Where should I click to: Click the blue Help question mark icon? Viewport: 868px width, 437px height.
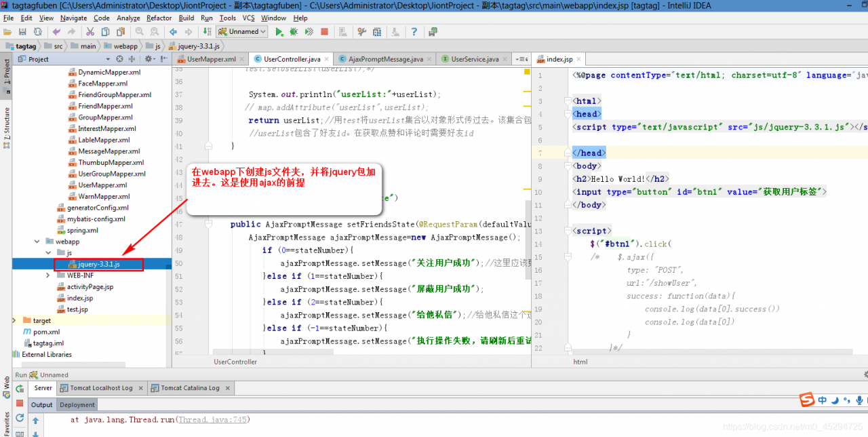point(414,31)
